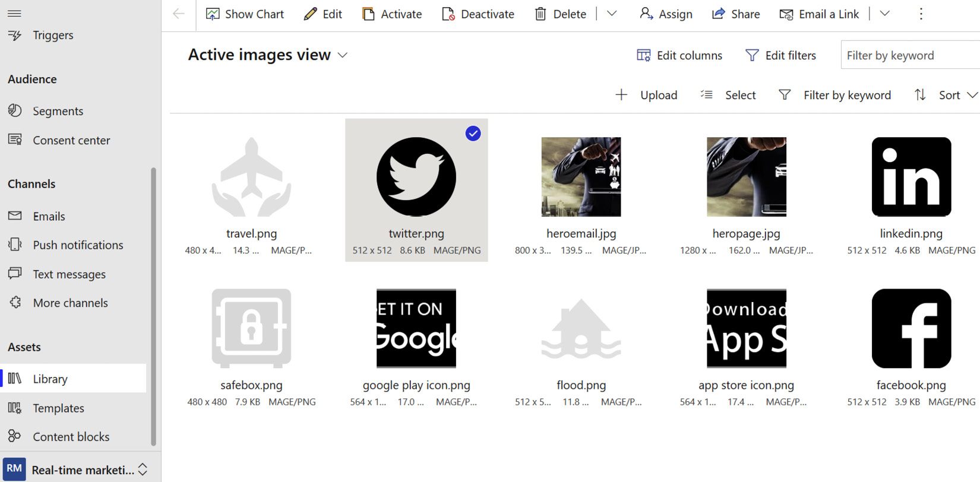Click the More channels puzzle icon
This screenshot has height=482, width=980.
point(15,302)
